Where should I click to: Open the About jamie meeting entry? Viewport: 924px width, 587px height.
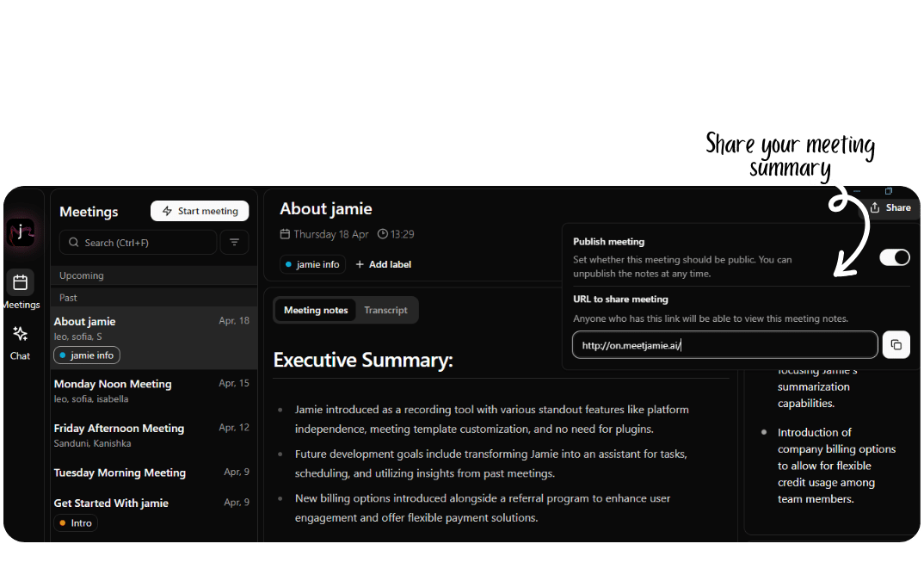(154, 337)
